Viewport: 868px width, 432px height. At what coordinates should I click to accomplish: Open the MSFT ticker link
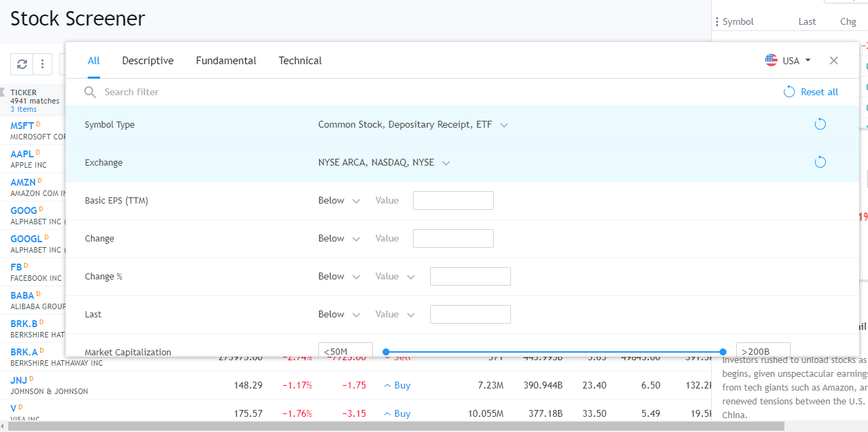click(22, 126)
